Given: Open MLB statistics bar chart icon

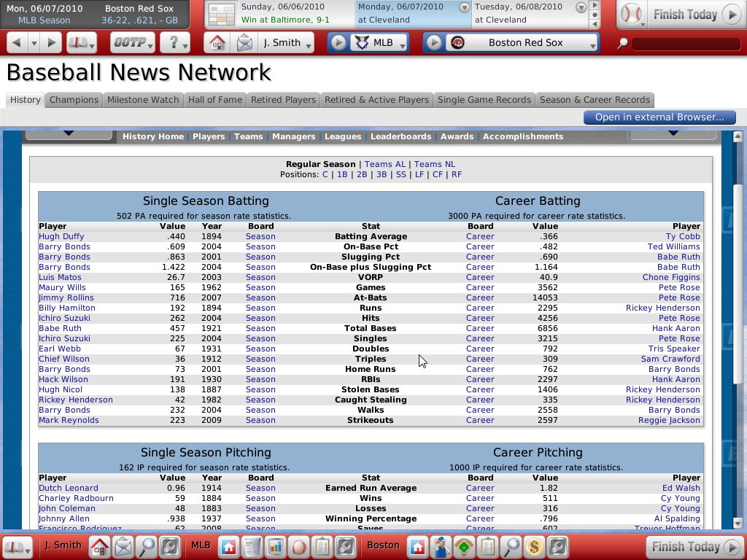Looking at the screenshot, I should (x=276, y=545).
